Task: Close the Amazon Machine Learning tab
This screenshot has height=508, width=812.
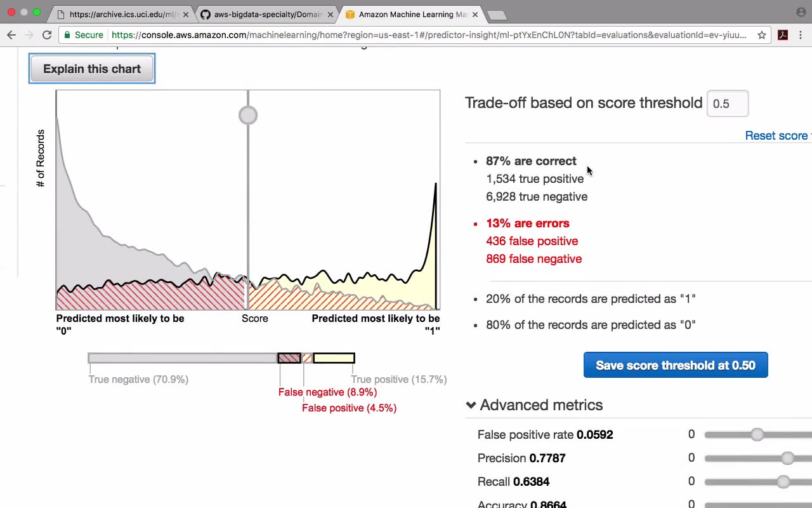Action: click(475, 14)
